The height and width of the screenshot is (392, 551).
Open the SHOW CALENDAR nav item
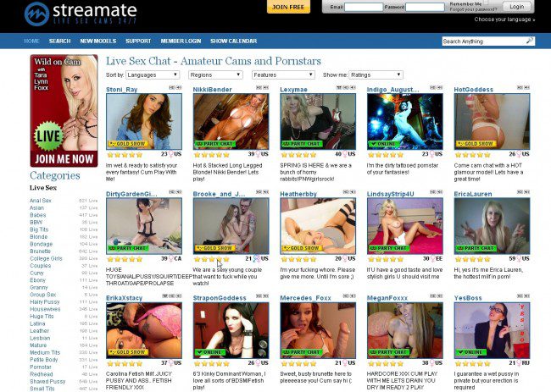click(x=234, y=41)
